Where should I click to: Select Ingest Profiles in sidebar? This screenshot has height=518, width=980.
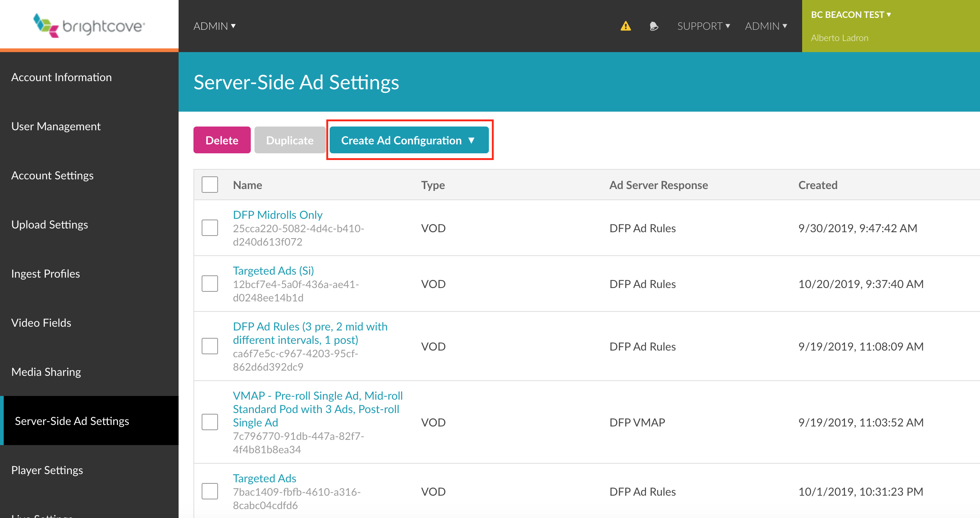(45, 273)
